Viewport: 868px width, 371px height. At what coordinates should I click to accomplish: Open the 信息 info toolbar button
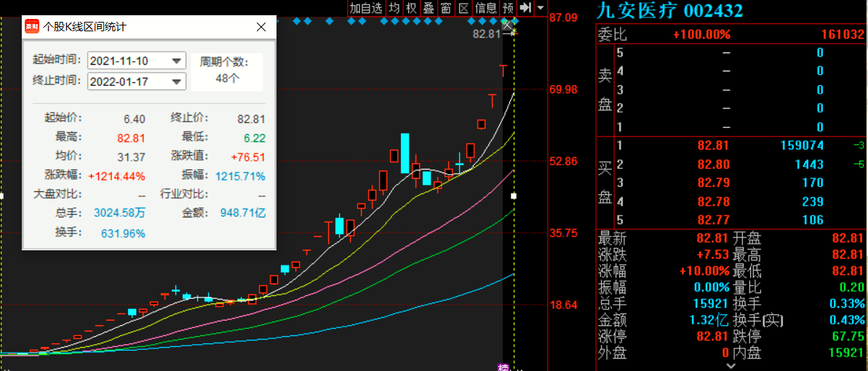(486, 8)
